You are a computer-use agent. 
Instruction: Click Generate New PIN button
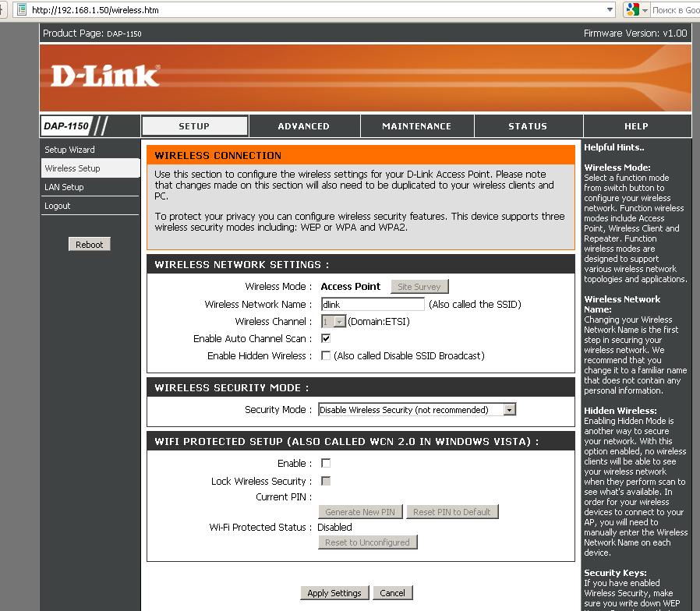[x=360, y=512]
